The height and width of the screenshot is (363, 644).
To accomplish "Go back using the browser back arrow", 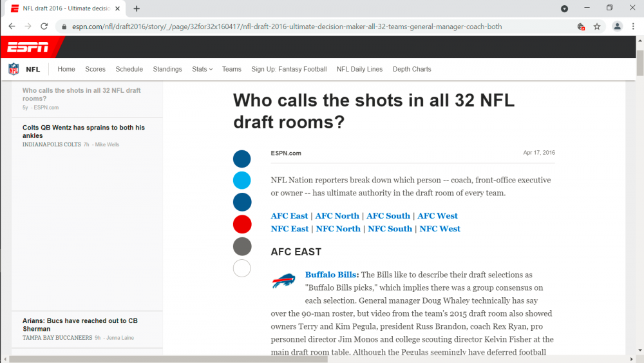I will coord(12,26).
